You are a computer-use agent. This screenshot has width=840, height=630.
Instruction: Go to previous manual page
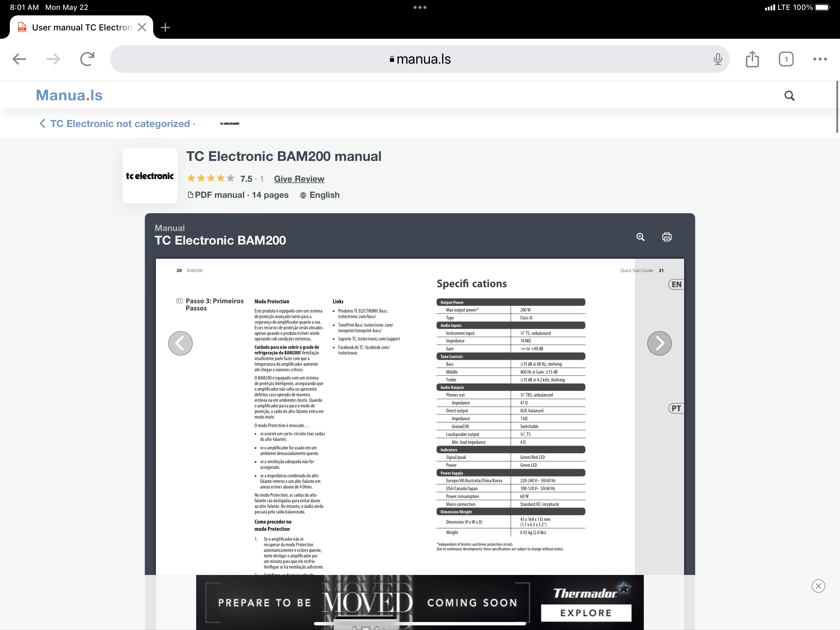coord(180,343)
